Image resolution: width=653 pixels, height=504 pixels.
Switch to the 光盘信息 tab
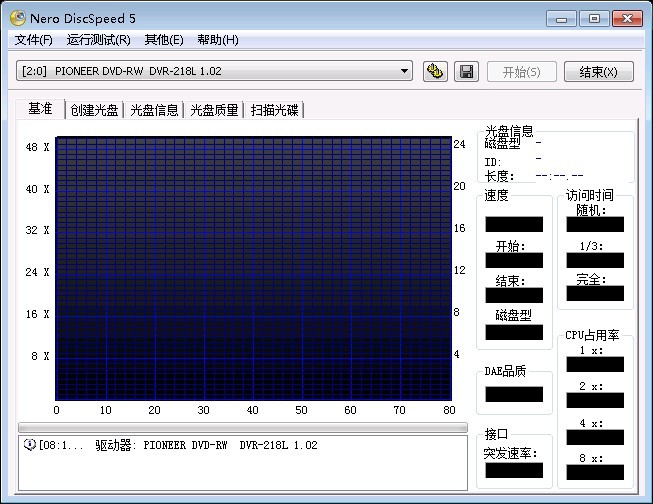tap(155, 110)
